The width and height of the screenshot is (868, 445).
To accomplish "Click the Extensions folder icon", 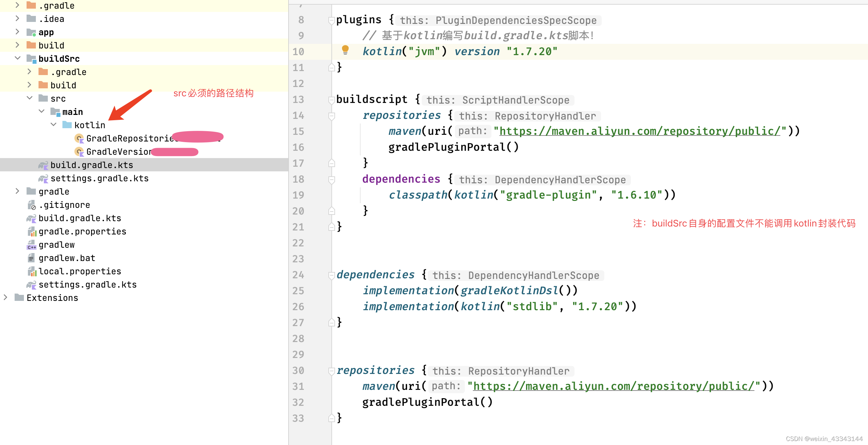I will pos(19,297).
